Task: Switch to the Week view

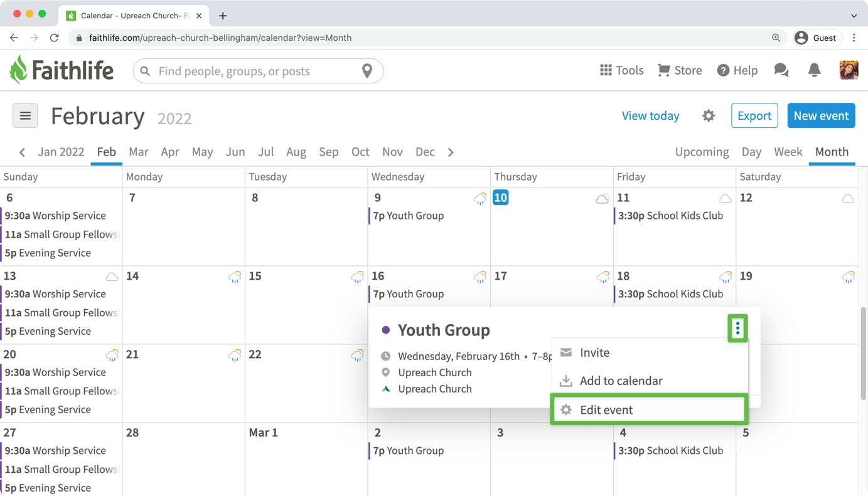Action: (x=788, y=152)
